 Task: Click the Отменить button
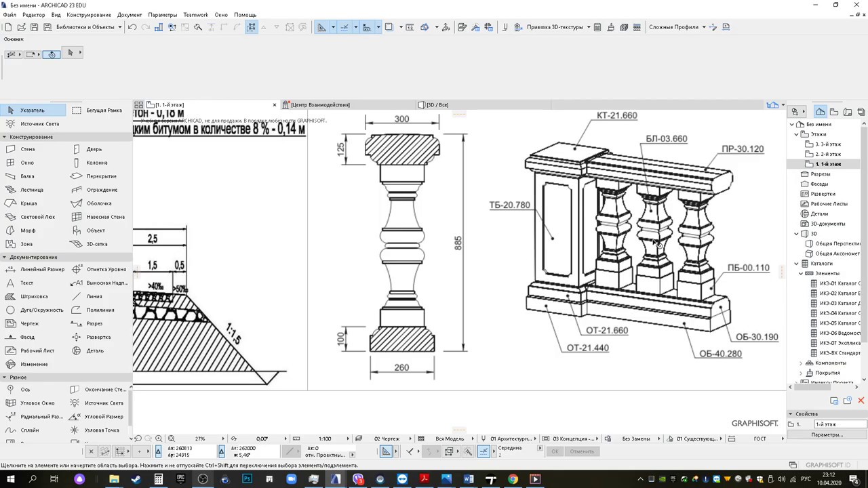pyautogui.click(x=582, y=451)
